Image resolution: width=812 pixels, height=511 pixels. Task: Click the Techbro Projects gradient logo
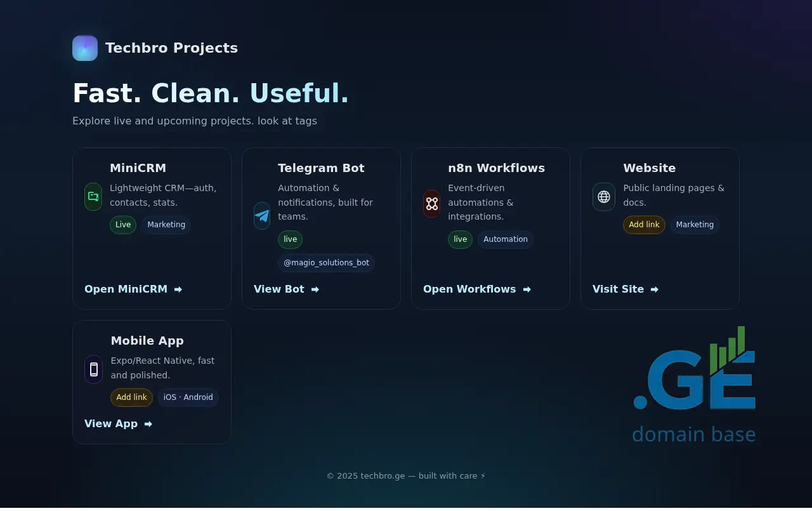point(85,48)
